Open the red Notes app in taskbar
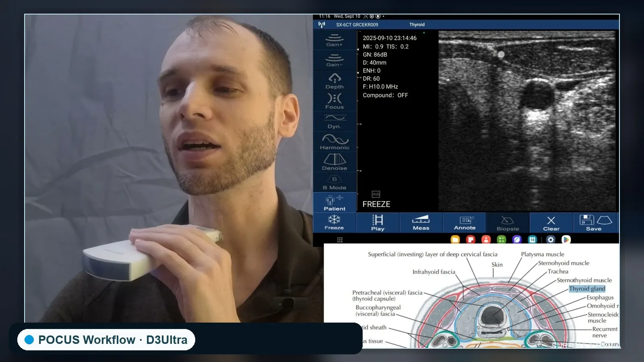This screenshot has height=362, width=644. pyautogui.click(x=471, y=240)
